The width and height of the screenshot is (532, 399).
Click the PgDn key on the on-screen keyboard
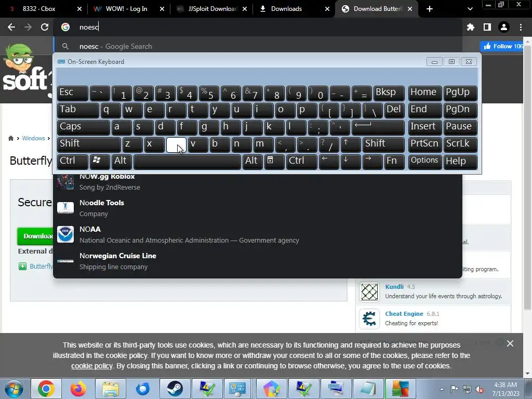pos(460,110)
